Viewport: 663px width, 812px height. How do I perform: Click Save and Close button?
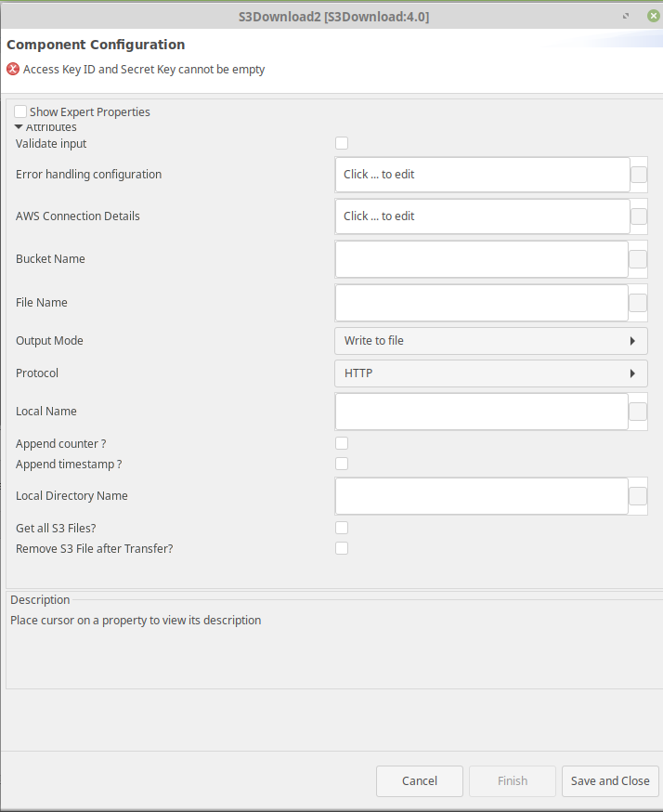[x=610, y=781]
